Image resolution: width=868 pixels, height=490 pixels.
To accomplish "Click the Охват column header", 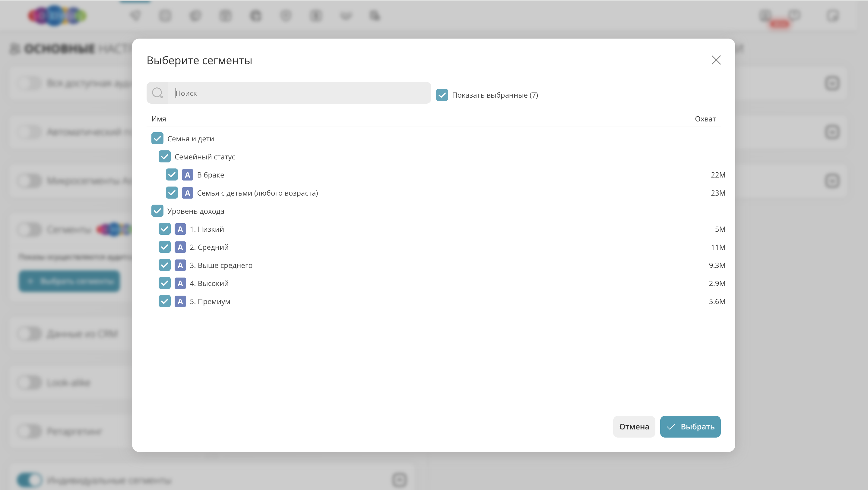I will [705, 119].
